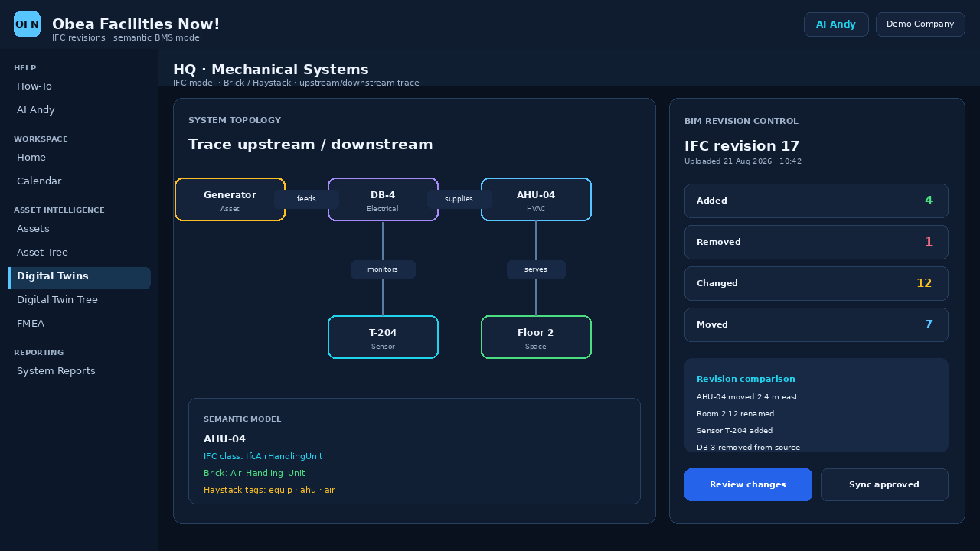Select the Generator asset node
Viewport: 980px width, 551px height.
230,200
